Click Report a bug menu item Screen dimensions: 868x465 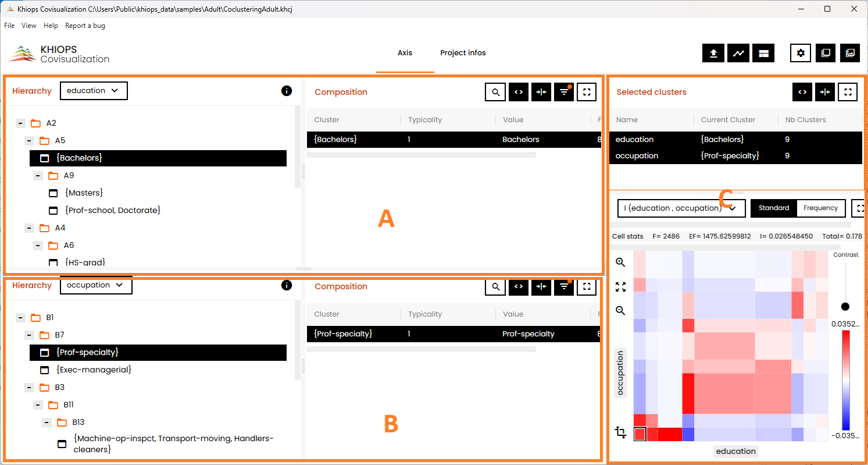(85, 26)
